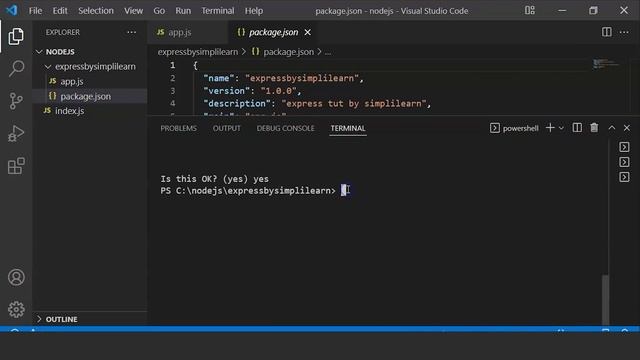Switch to the PROBLEMS panel tab
The image size is (640, 360).
(178, 128)
